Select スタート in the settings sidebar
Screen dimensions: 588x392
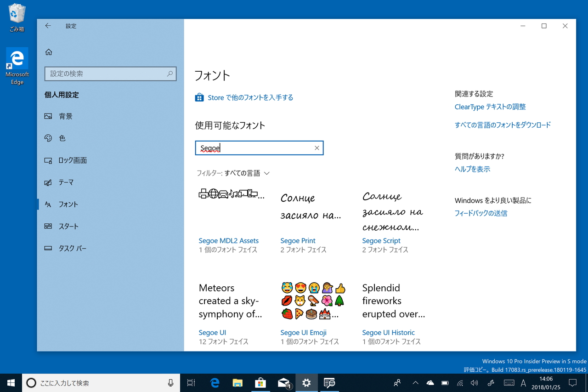68,226
